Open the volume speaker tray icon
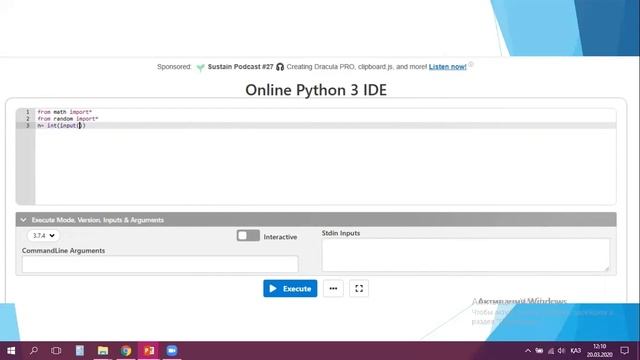The width and height of the screenshot is (640, 360). click(x=562, y=351)
